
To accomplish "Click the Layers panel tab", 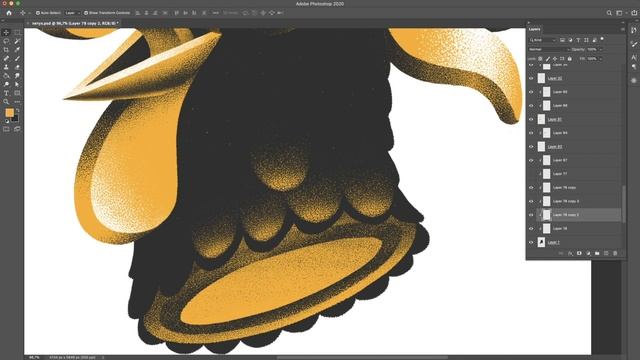I will tap(534, 29).
